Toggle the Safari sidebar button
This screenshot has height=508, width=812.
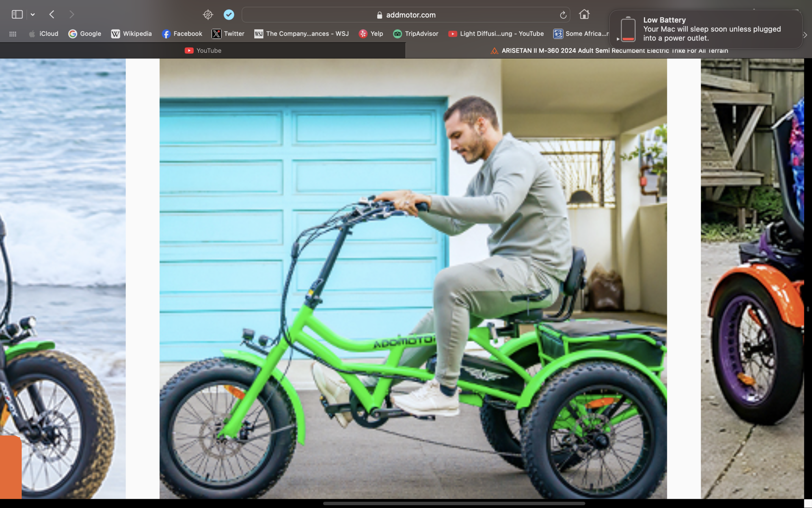[17, 15]
